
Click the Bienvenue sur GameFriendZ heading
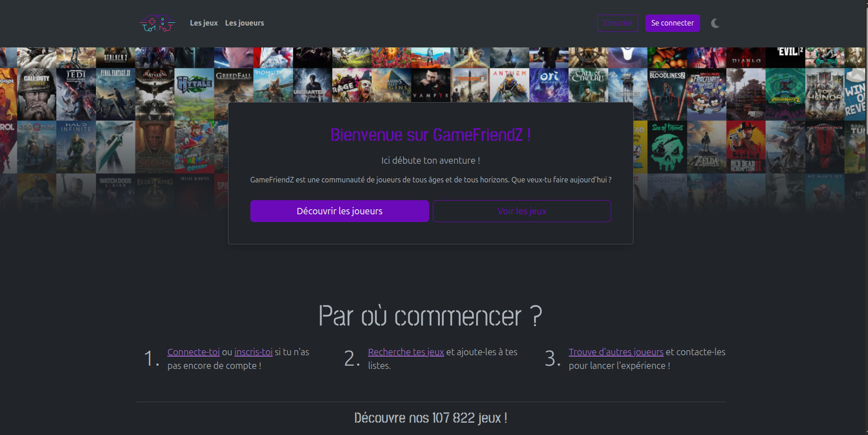pos(431,135)
